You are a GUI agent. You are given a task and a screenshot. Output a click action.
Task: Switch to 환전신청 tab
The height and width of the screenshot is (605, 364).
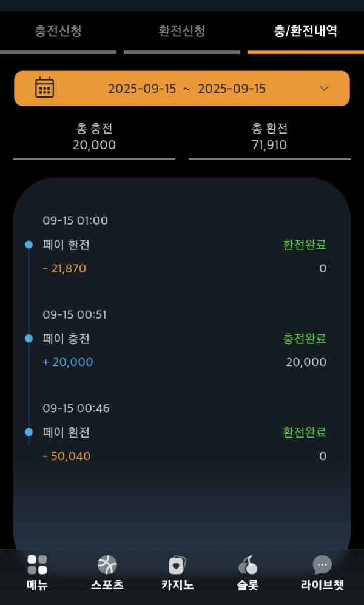pyautogui.click(x=182, y=32)
